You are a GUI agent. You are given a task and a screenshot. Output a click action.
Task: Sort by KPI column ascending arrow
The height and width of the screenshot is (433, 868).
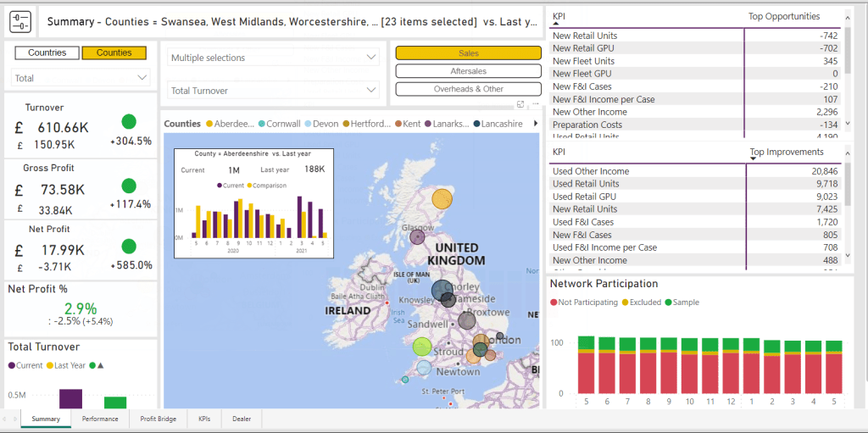(x=556, y=24)
